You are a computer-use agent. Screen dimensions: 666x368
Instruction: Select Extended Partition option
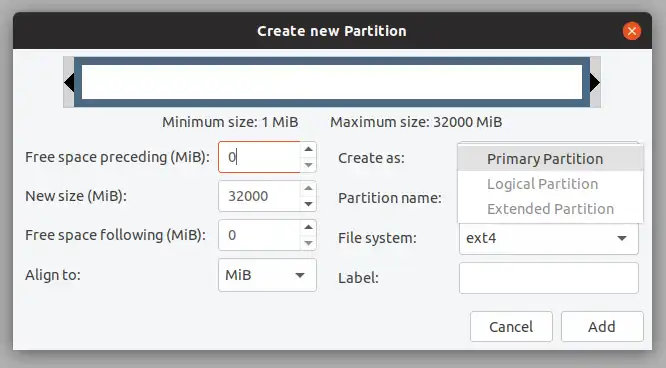[x=550, y=209]
